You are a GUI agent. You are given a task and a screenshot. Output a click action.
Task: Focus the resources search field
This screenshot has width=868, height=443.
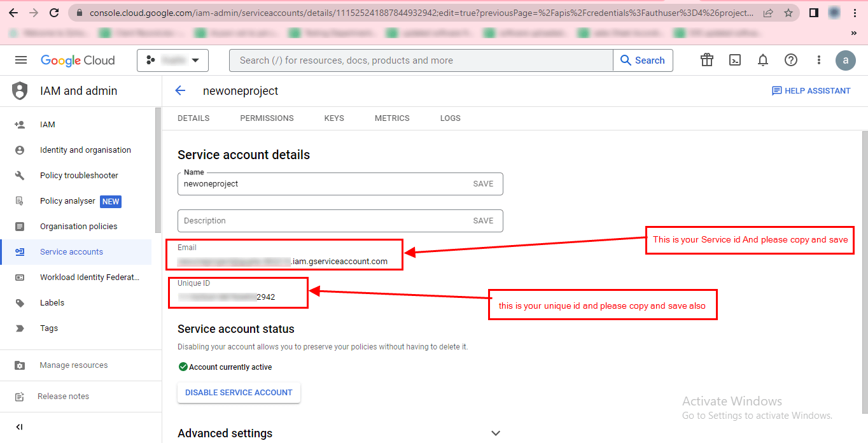click(421, 60)
